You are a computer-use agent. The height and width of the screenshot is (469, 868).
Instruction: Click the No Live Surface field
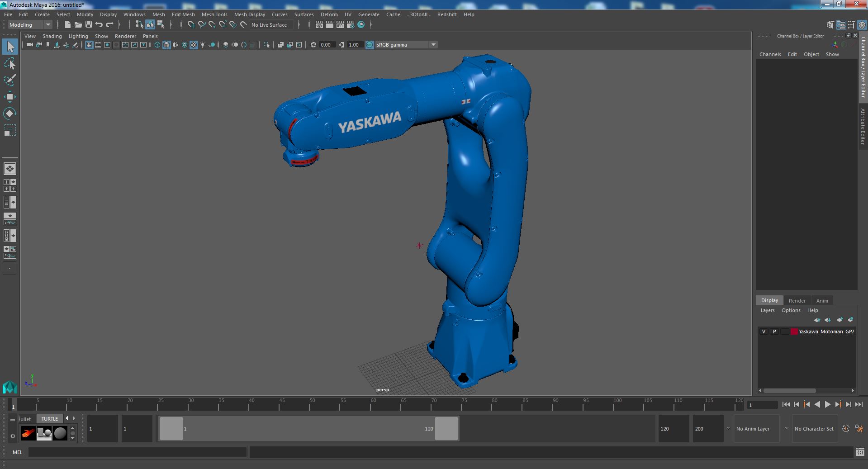tap(271, 25)
